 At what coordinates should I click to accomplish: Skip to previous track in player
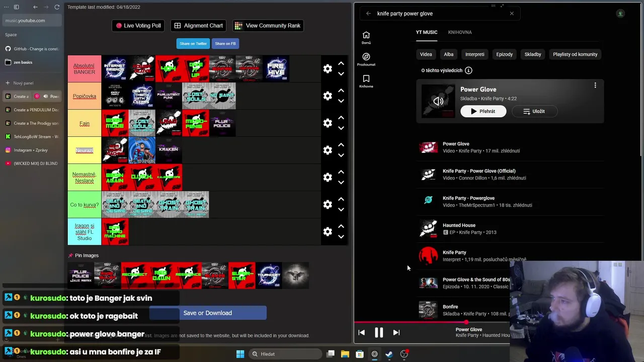tap(361, 332)
